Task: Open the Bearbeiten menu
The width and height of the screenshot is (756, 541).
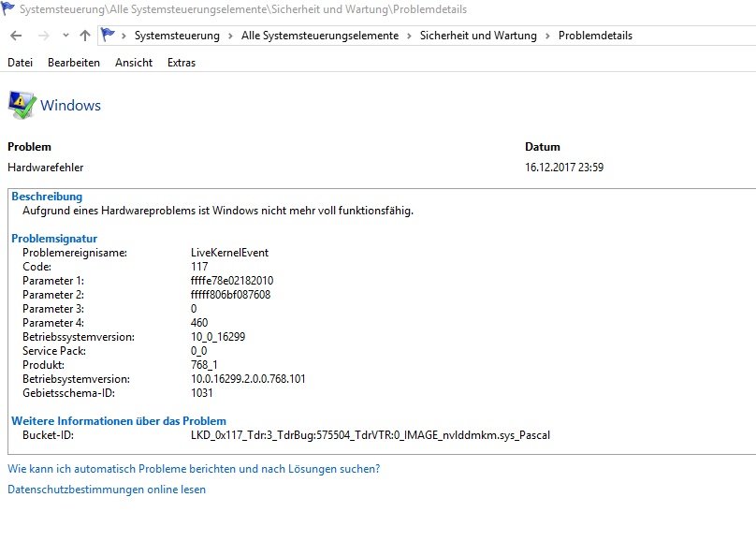Action: [x=74, y=63]
